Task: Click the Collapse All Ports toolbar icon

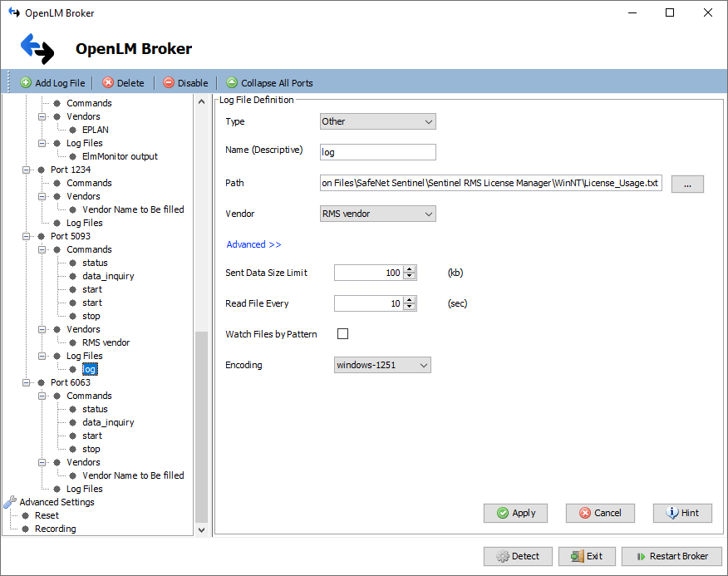Action: (x=232, y=82)
